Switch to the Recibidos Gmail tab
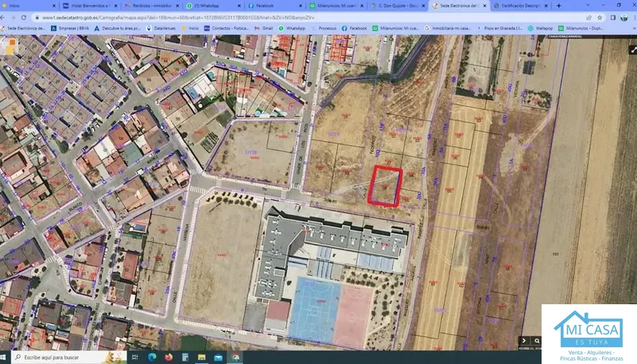The width and height of the screenshot is (637, 364). pos(151,5)
